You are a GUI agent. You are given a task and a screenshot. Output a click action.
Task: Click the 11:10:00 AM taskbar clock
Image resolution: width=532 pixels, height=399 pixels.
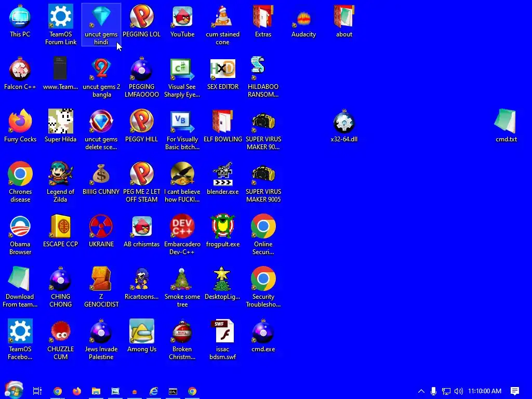485,391
